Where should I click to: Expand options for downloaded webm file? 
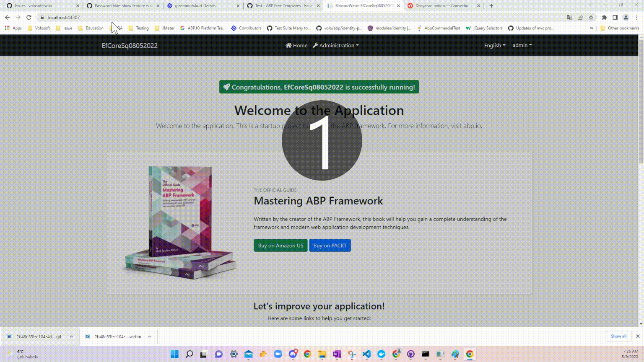[149, 336]
